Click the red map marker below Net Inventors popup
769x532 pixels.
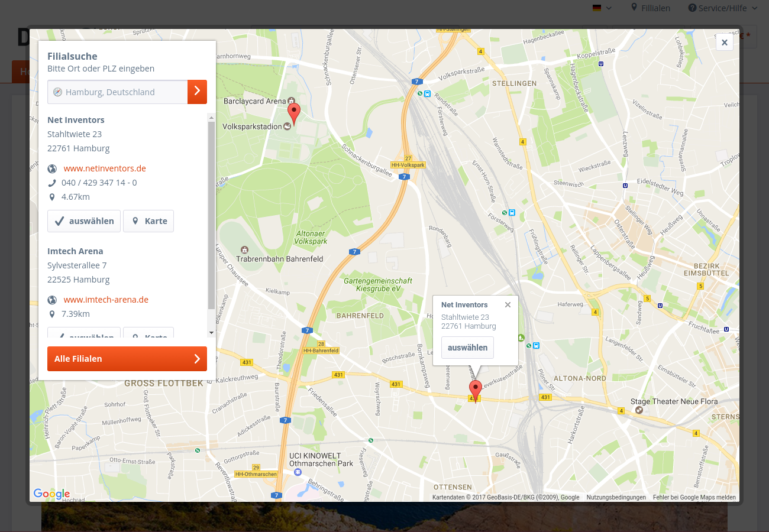[475, 392]
